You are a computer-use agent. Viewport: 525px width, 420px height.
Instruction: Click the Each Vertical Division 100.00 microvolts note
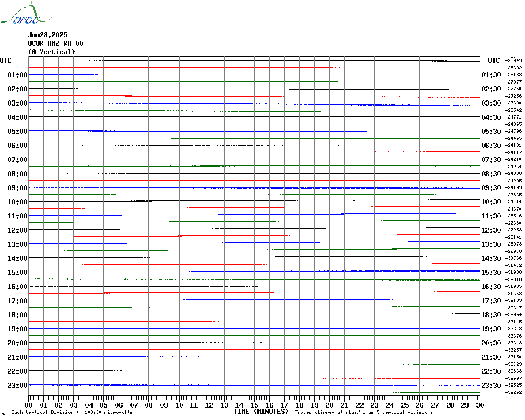(72, 412)
